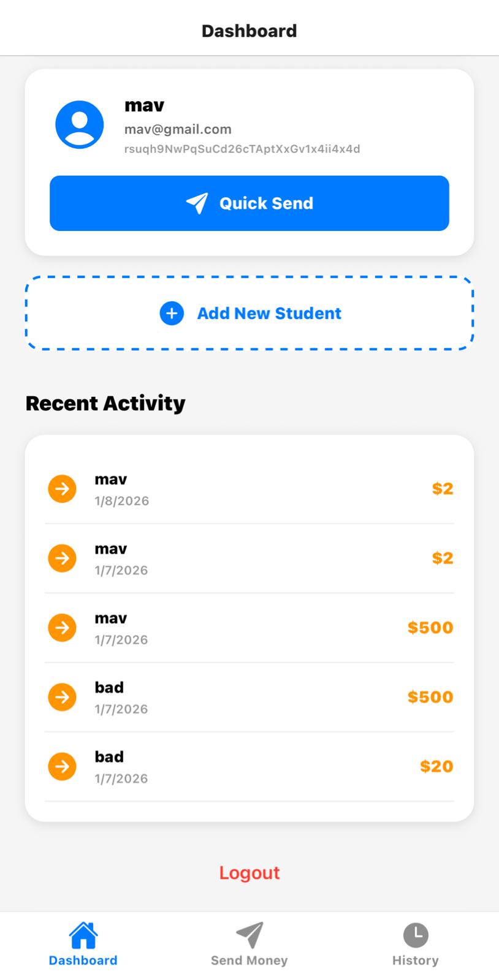Click the clock icon in the bottom bar
This screenshot has height=980, width=499.
(416, 935)
